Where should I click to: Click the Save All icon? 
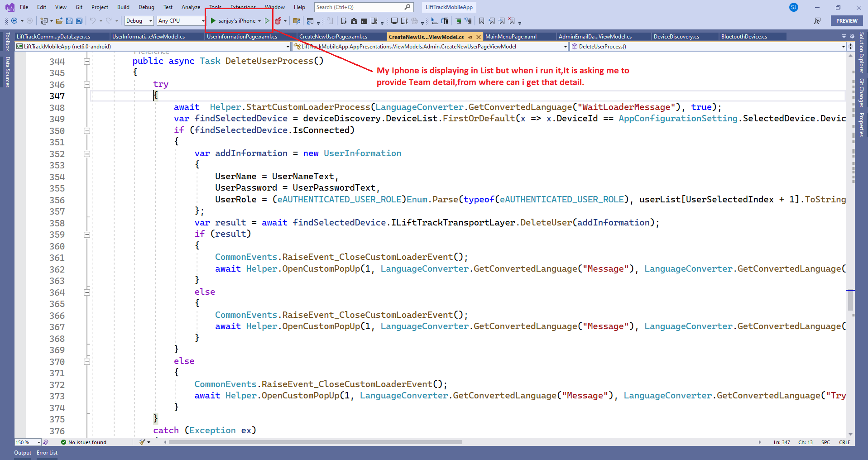(x=79, y=21)
